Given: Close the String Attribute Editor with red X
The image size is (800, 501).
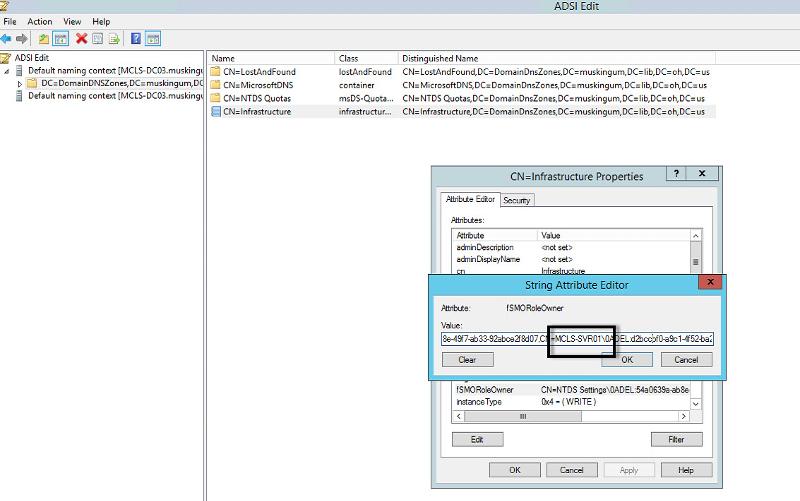Looking at the screenshot, I should (710, 282).
